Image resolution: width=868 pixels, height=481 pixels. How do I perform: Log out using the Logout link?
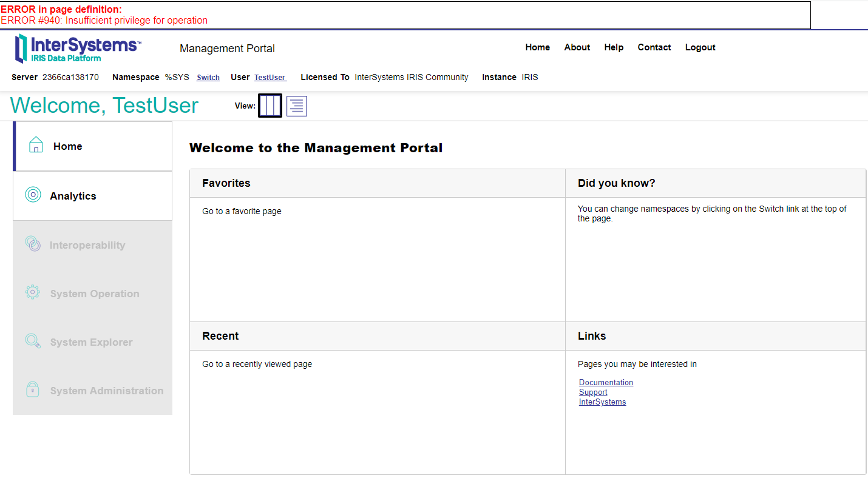(700, 47)
